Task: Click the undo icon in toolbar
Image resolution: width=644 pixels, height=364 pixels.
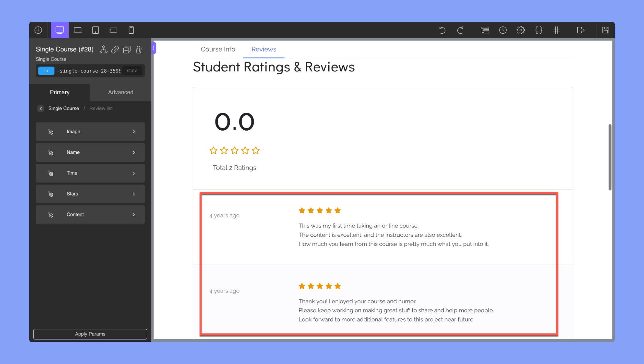Action: coord(442,30)
